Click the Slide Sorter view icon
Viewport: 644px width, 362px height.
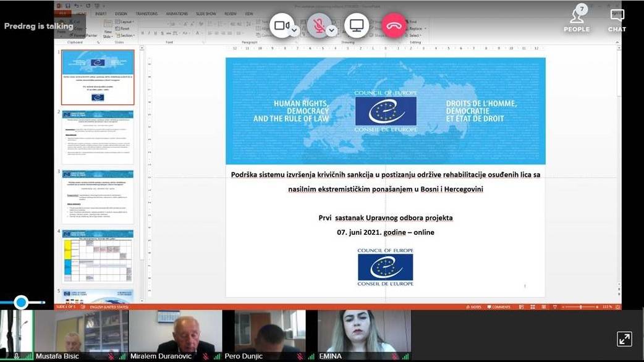(533, 307)
